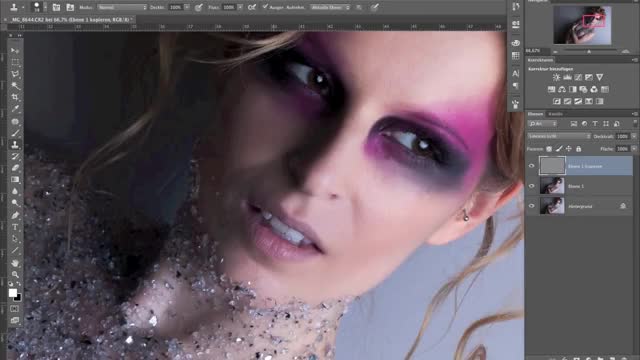Viewport: 640px width, 360px height.
Task: Switch to the Kanäle tab
Action: tap(555, 114)
